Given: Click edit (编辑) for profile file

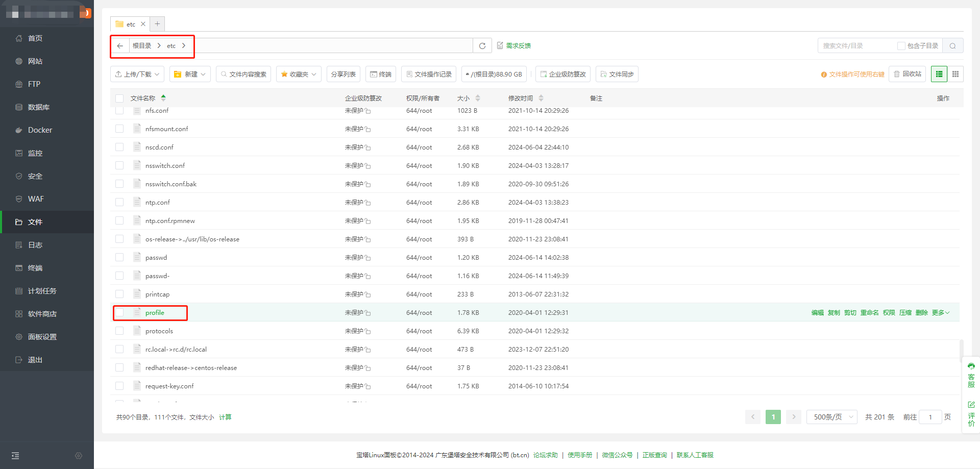Looking at the screenshot, I should 817,313.
